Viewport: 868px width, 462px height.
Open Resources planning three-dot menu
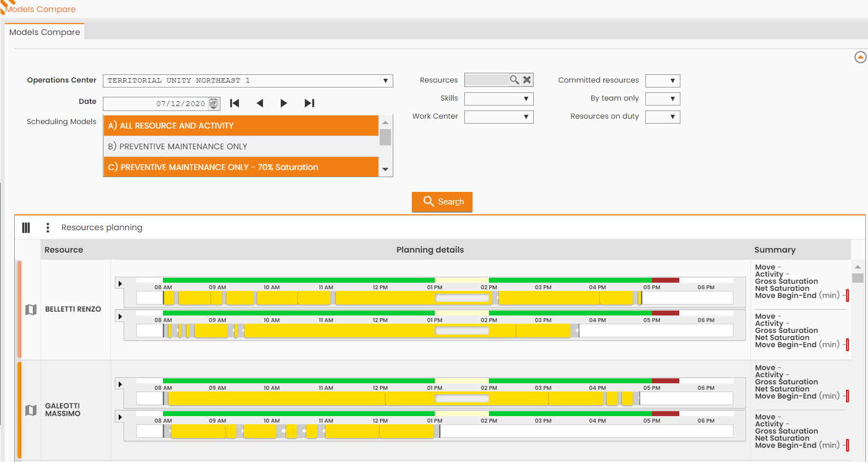click(x=48, y=227)
